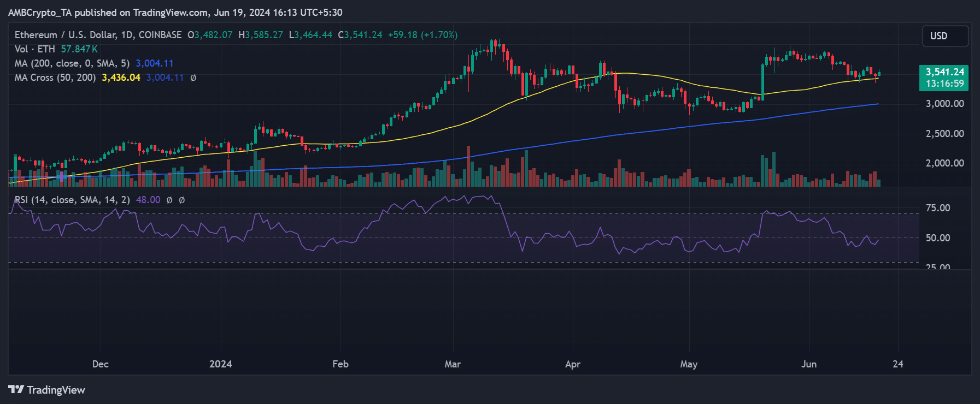The image size is (980, 404).
Task: Click the 3,000.00 price axis label
Action: coord(944,104)
